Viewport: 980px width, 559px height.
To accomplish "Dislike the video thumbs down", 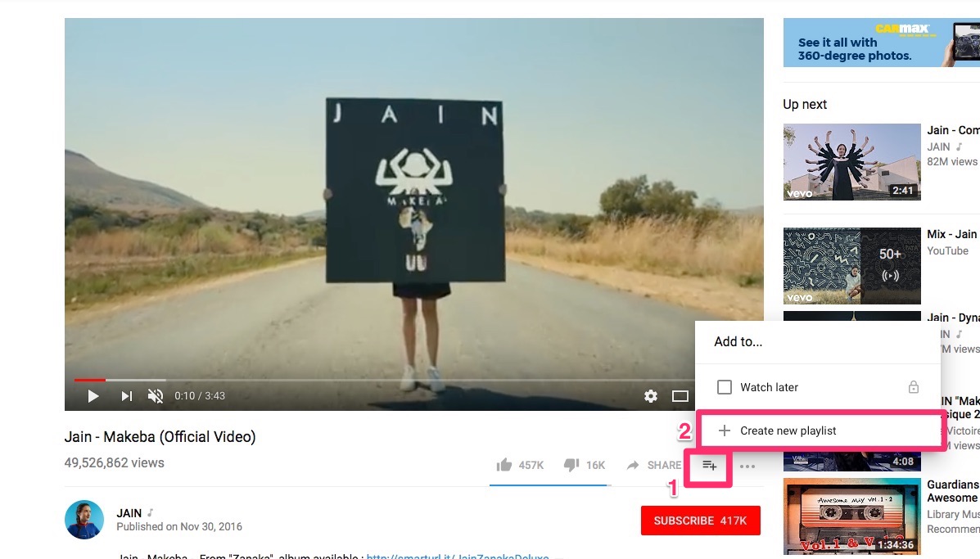I will [x=585, y=465].
